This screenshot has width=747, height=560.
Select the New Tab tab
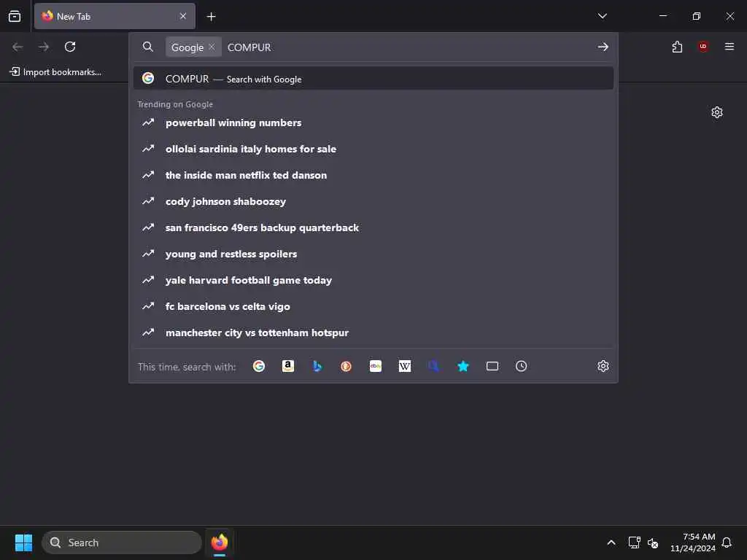pos(115,16)
